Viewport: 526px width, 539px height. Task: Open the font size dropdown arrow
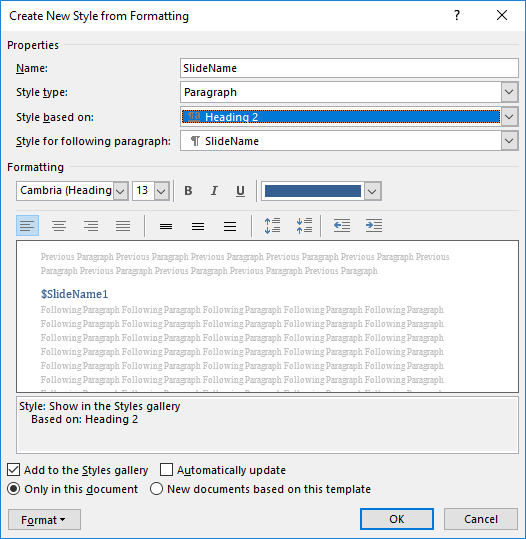pos(161,191)
